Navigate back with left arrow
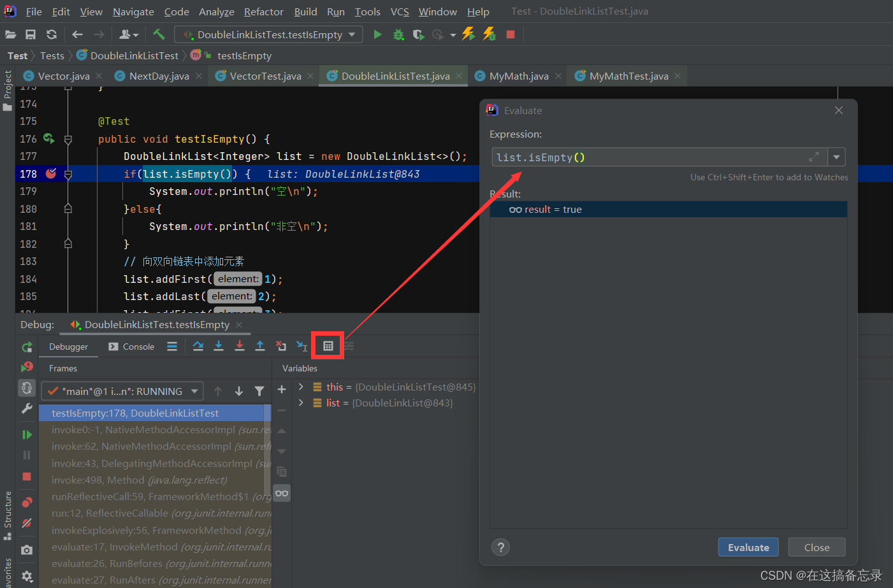This screenshot has height=588, width=893. (x=77, y=34)
